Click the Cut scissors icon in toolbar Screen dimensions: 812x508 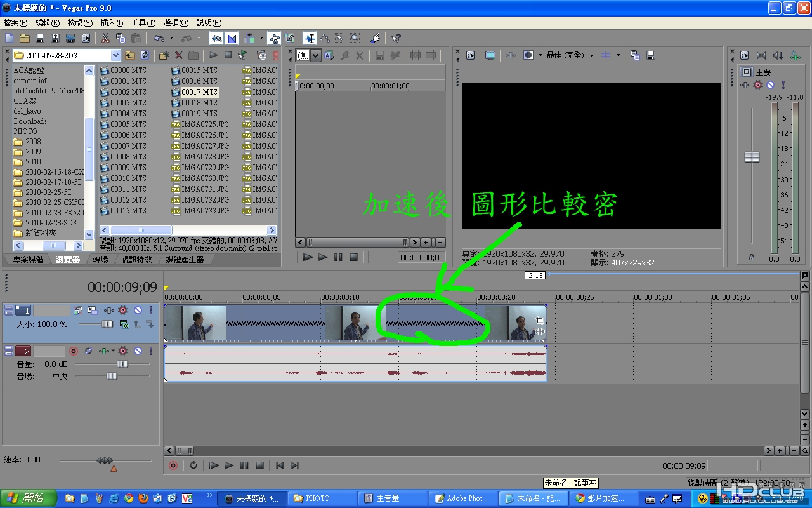pos(105,38)
